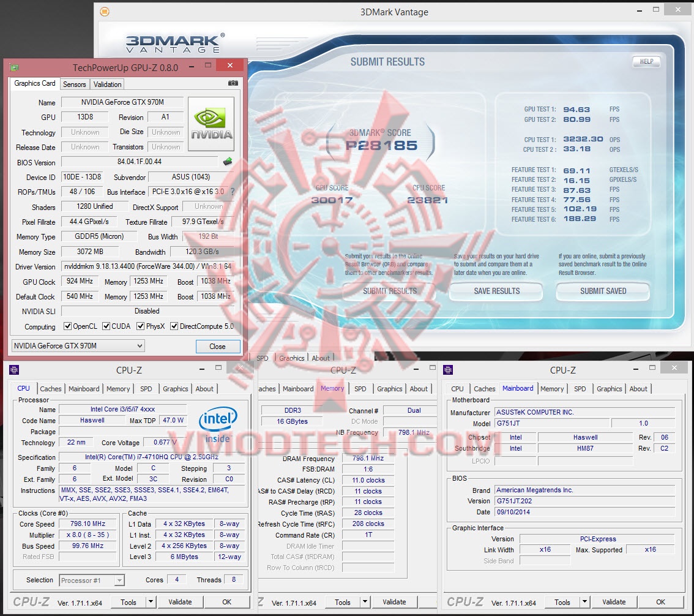
Task: Click the GPU-Z title bar app icon
Action: (x=14, y=67)
